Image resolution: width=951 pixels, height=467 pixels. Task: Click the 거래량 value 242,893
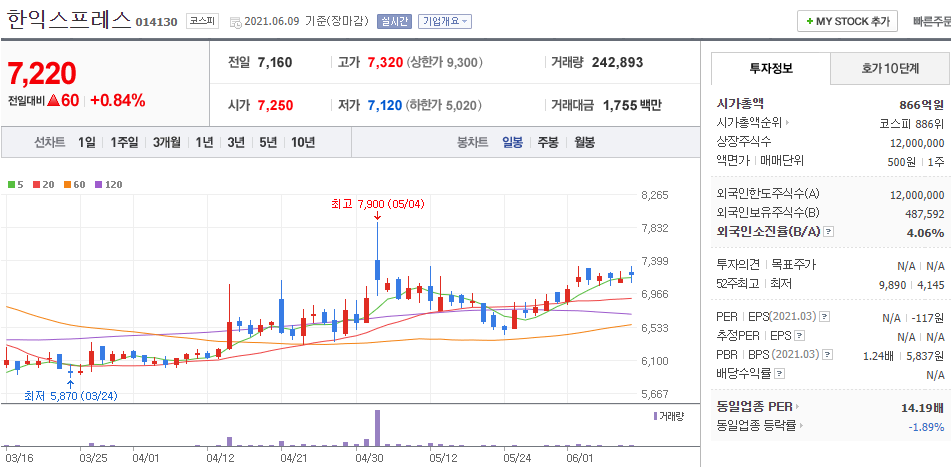617,62
